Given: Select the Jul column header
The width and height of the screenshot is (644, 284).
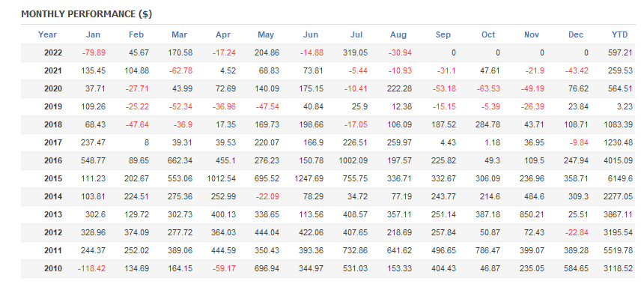Looking at the screenshot, I should (x=356, y=35).
